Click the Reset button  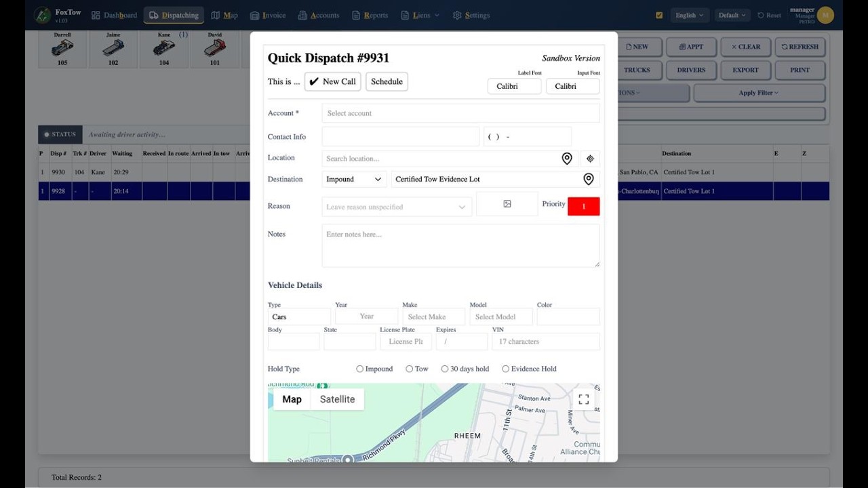[769, 15]
